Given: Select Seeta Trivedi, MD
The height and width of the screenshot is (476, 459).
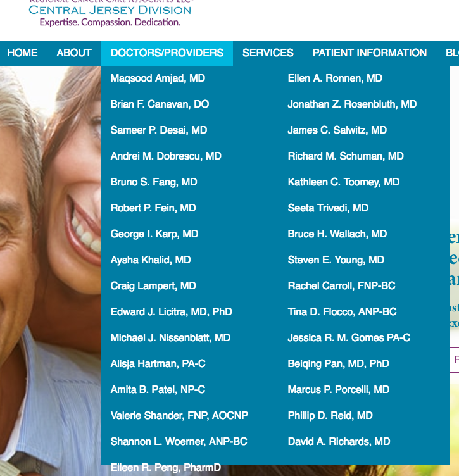Looking at the screenshot, I should (x=328, y=208).
